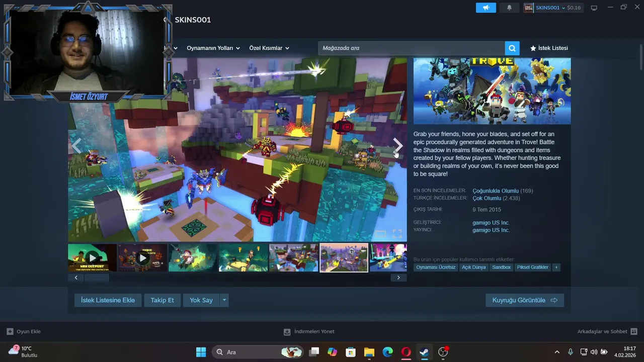Click the download icon beside İndirmeleri Yönet
The width and height of the screenshot is (644, 362).
coord(287,332)
